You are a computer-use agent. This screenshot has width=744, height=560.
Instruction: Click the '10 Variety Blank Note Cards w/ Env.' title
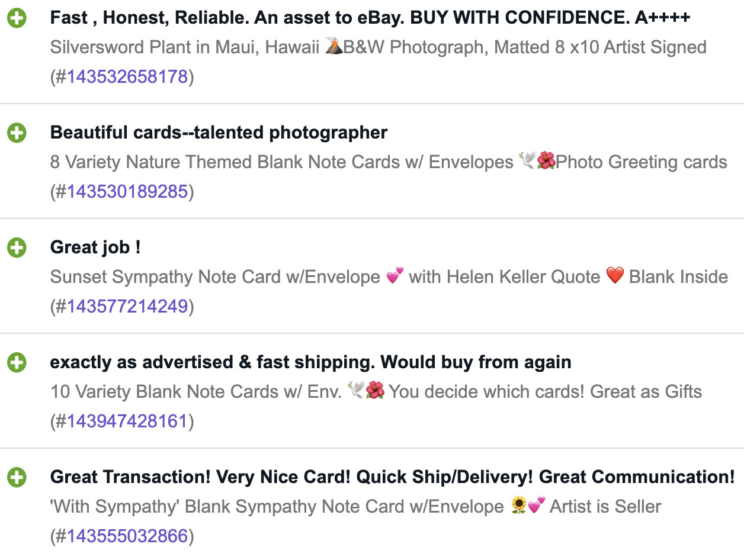pos(376,392)
